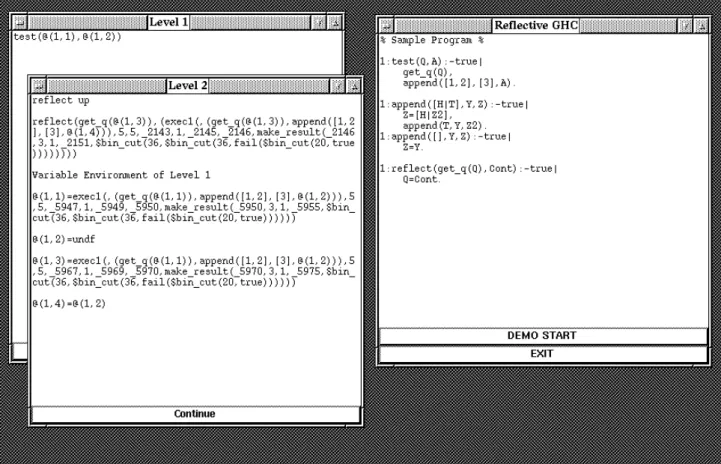
Task: Click the Level 1 title label
Action: click(x=169, y=22)
